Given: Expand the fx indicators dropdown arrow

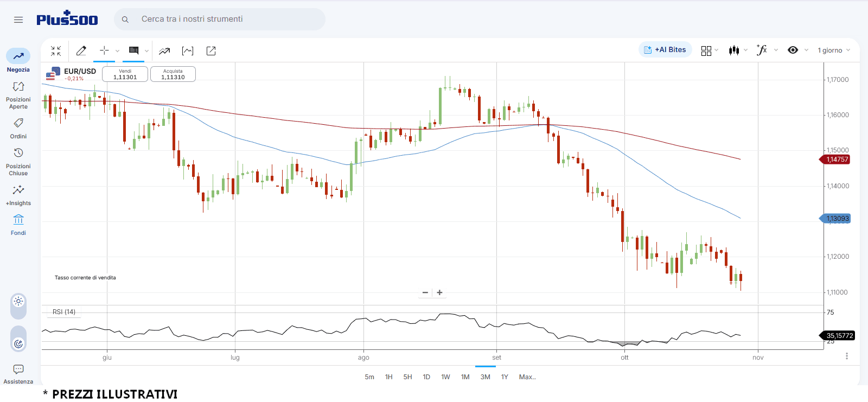Looking at the screenshot, I should click(776, 50).
